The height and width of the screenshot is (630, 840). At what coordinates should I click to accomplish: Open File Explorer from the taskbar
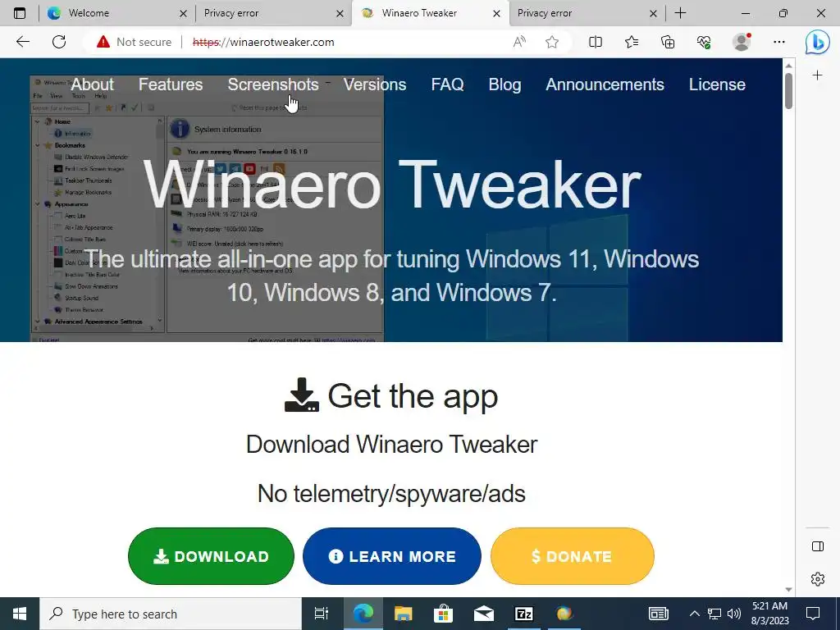point(403,614)
